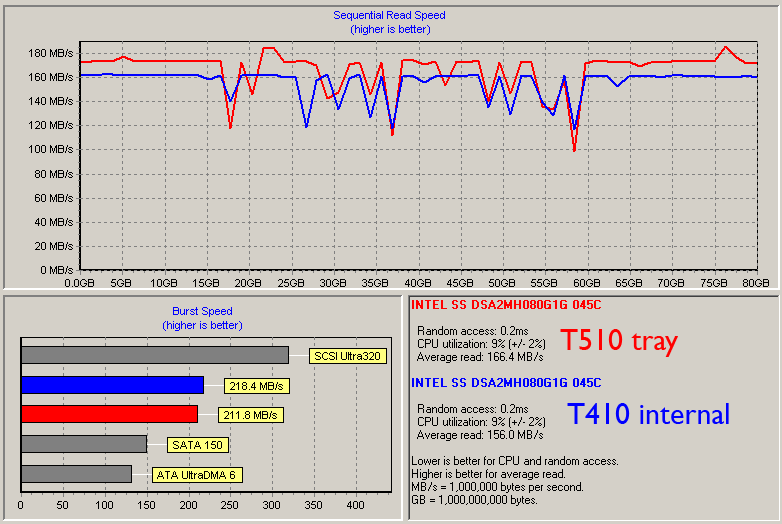The height and width of the screenshot is (524, 782).
Task: Click the 60GB x-axis label
Action: point(586,283)
